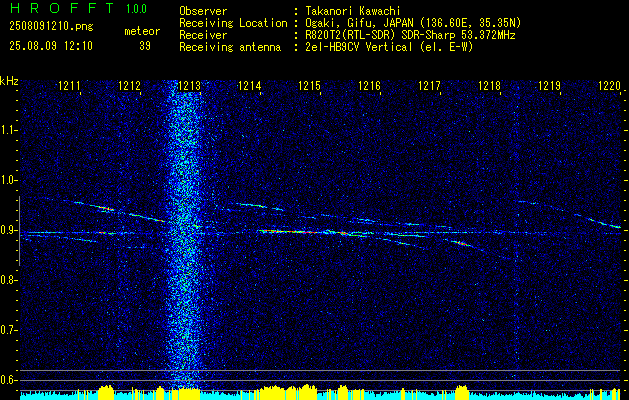Click the name Takanori Kawachi
This screenshot has width=629, height=400.
click(x=351, y=11)
